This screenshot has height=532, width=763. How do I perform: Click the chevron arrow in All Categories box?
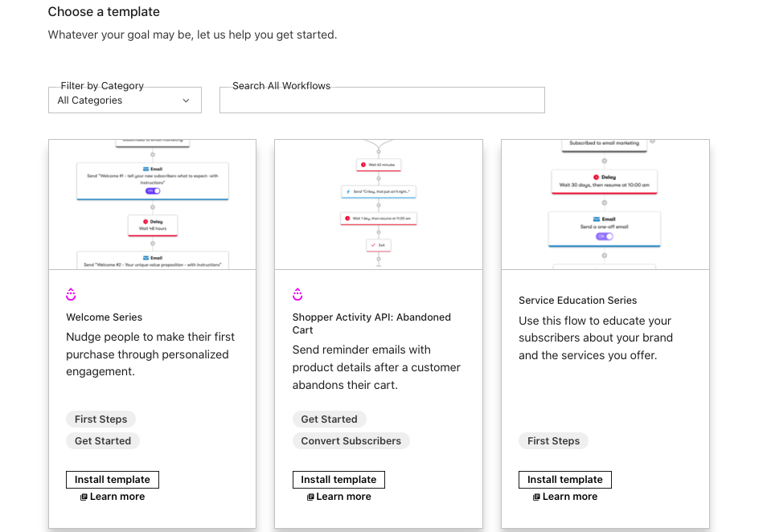pos(186,100)
